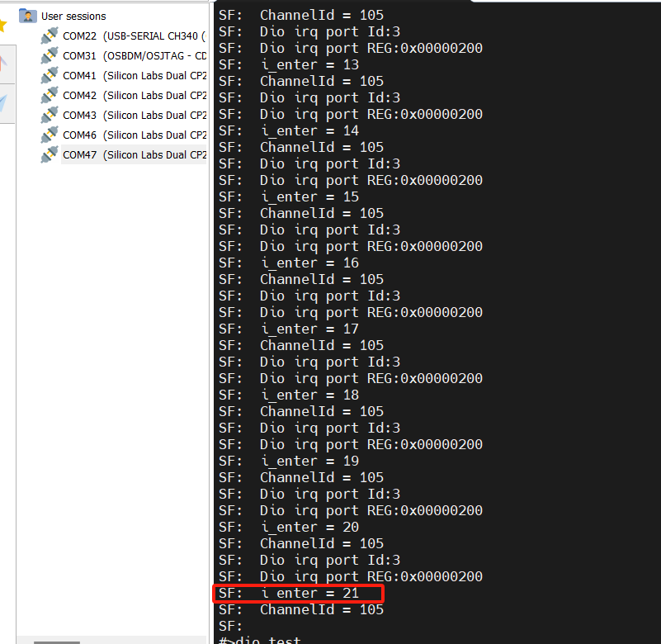Select the COM41 Silicon Labs session
Screen dimensions: 661x644
click(x=134, y=75)
